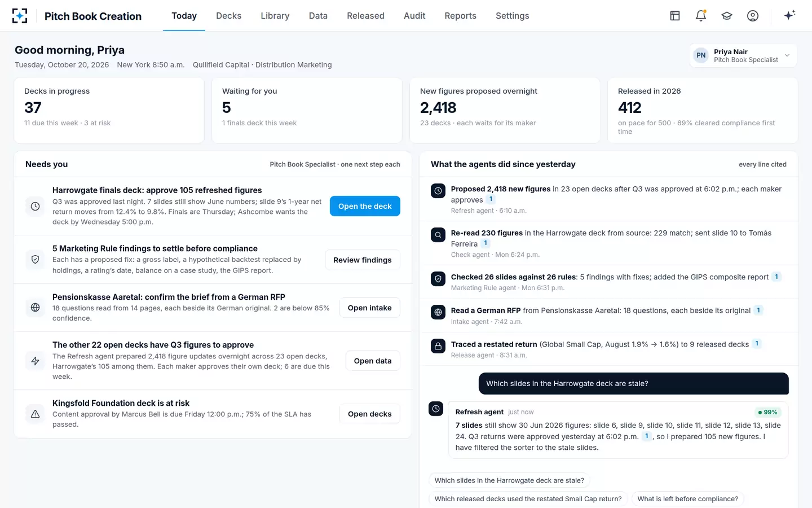Ask which released decks used the restated return
The width and height of the screenshot is (812, 508).
(x=528, y=499)
